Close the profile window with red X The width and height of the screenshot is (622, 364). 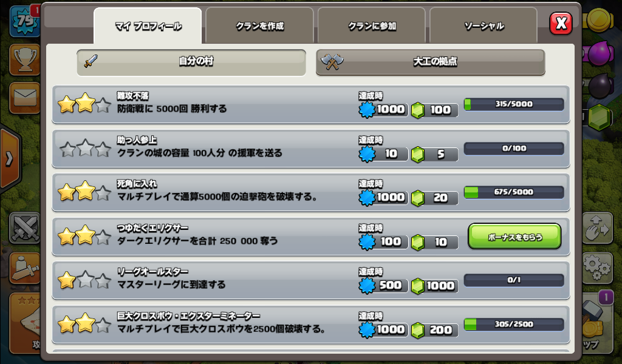click(561, 24)
